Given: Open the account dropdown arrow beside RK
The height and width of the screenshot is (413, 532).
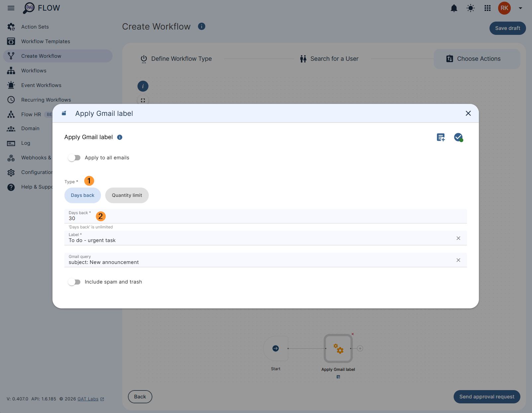Looking at the screenshot, I should [520, 8].
